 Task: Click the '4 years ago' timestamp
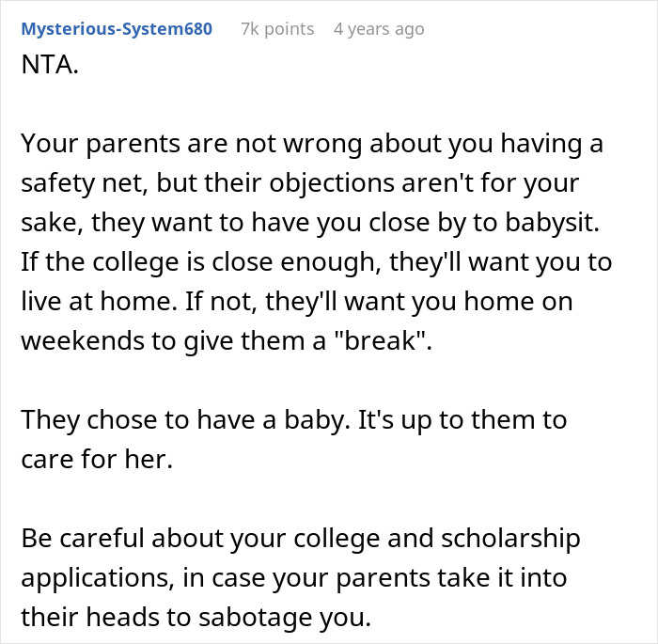point(379,29)
